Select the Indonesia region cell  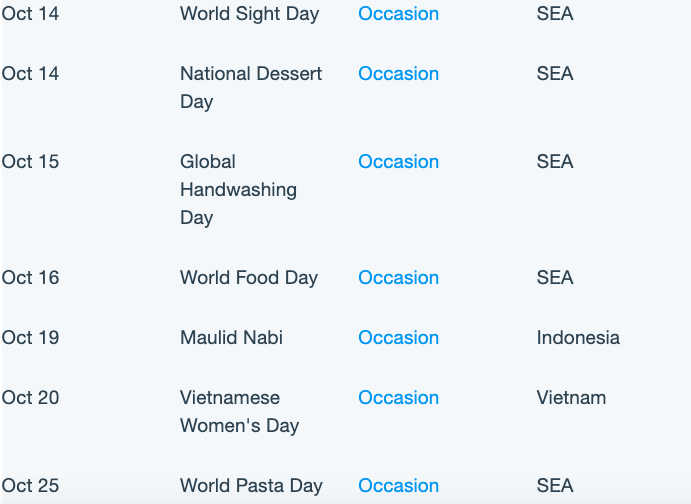pos(578,337)
